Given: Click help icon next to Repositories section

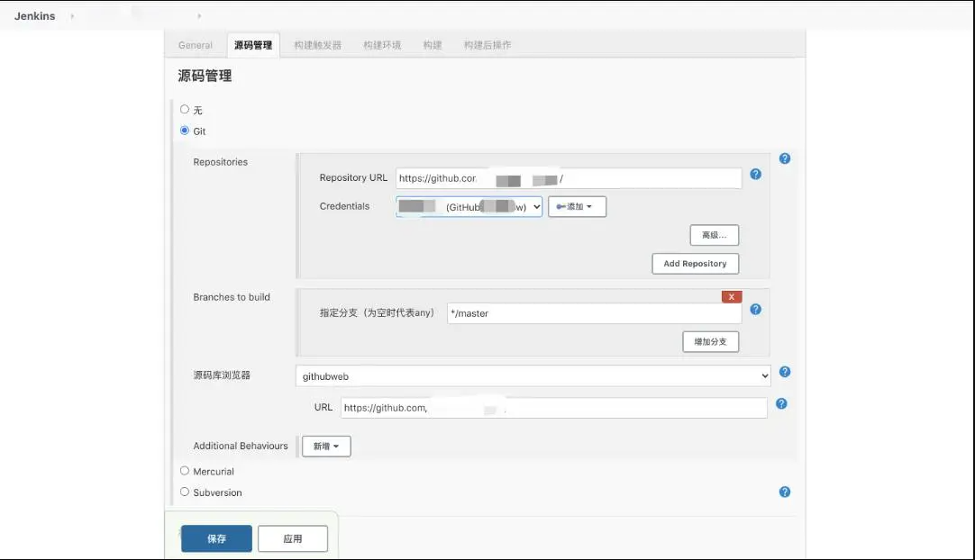Looking at the screenshot, I should (x=784, y=158).
